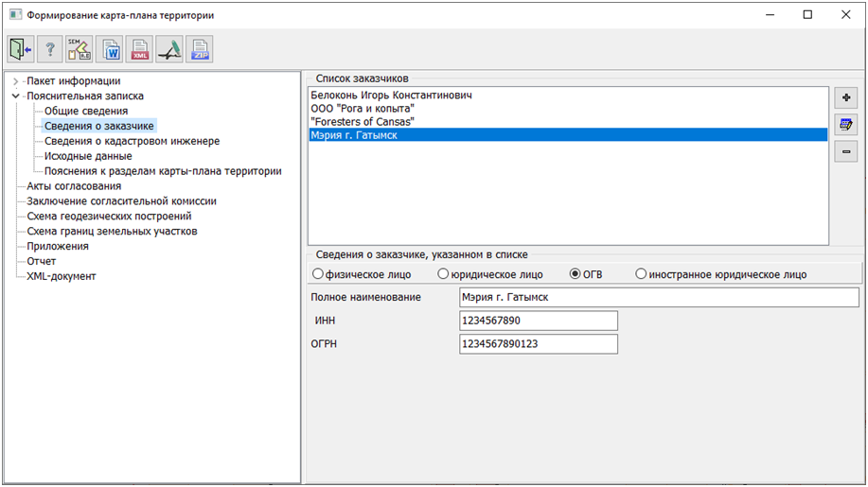Open help with the question mark icon

(x=49, y=49)
